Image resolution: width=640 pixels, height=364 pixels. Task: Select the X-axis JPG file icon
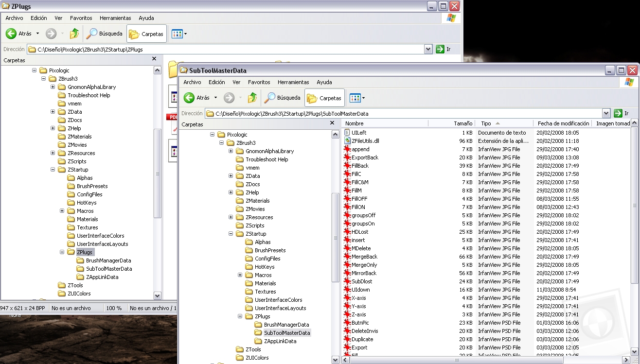click(x=347, y=297)
